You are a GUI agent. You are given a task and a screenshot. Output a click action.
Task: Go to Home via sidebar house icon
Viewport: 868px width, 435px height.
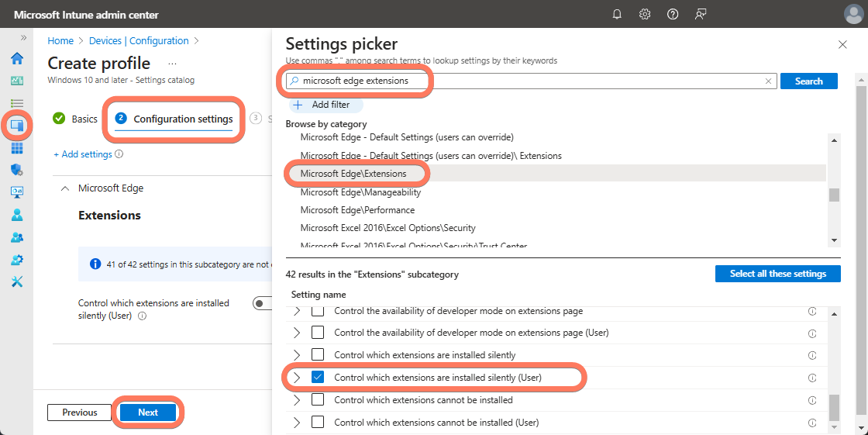(x=17, y=59)
